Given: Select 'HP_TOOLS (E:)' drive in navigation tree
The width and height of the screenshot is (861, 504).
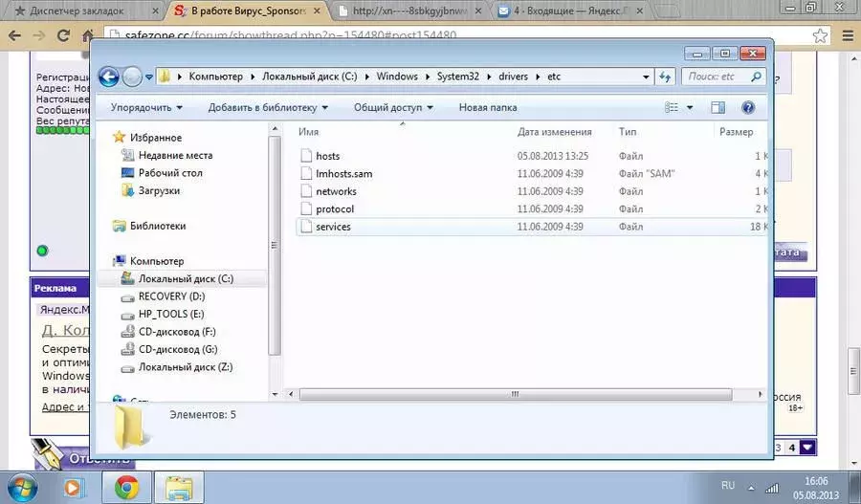Looking at the screenshot, I should (171, 314).
